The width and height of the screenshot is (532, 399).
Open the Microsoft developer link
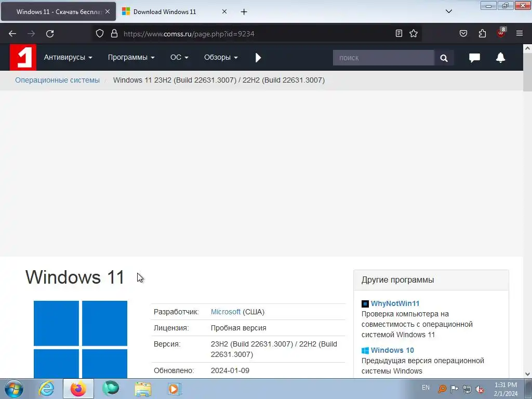tap(225, 312)
